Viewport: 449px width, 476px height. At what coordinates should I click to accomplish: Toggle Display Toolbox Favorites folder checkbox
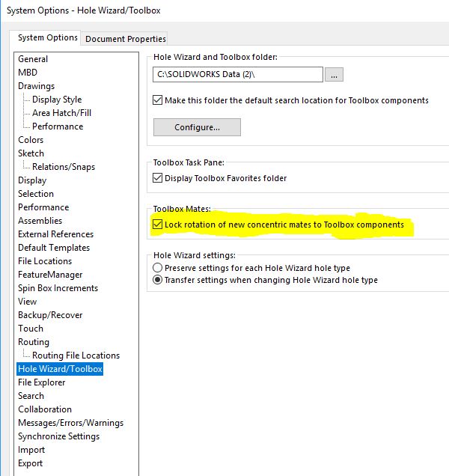tap(158, 178)
